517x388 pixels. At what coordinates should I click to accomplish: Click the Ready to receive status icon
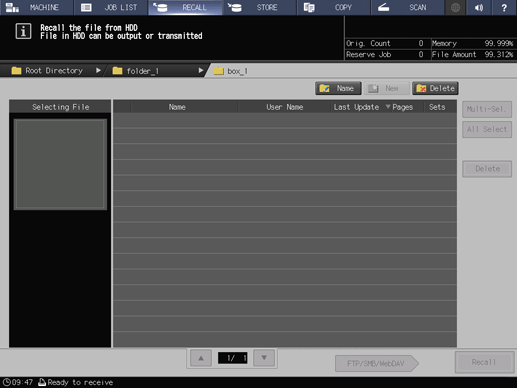point(42,382)
